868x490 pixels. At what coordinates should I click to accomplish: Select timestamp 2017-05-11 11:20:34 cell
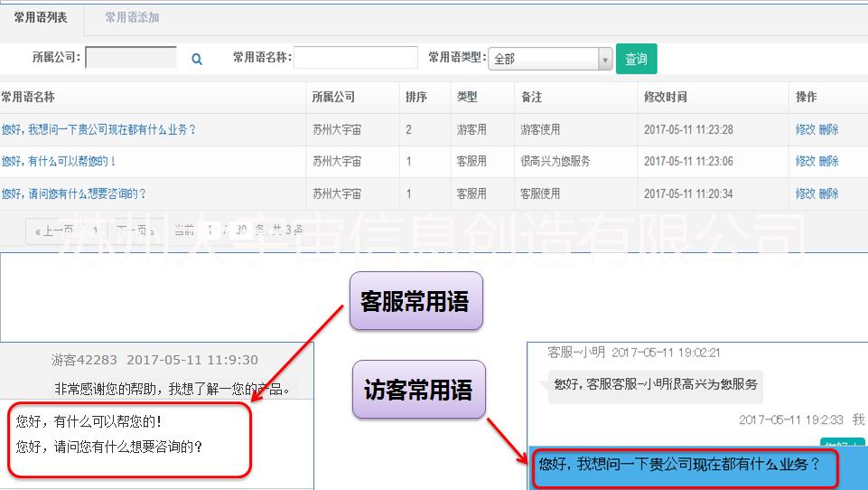tap(688, 193)
